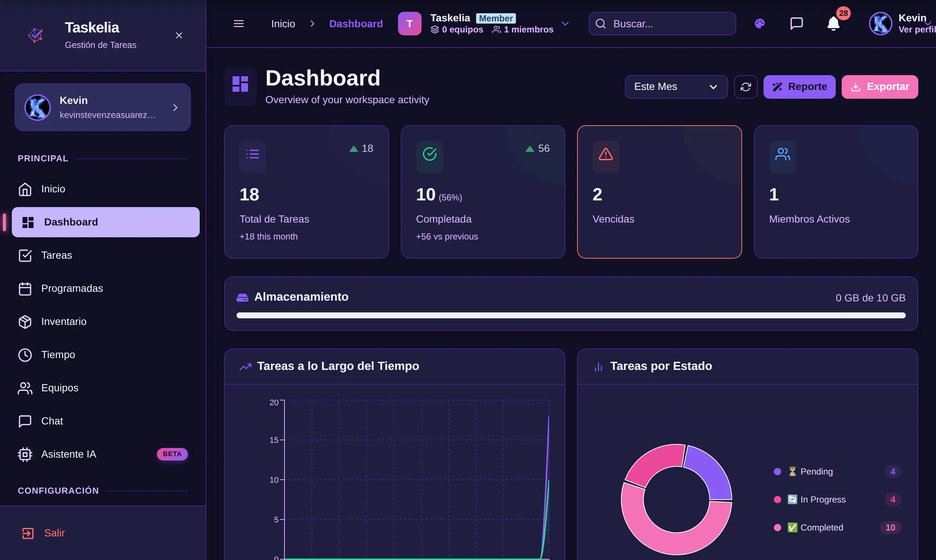Image resolution: width=936 pixels, height=560 pixels.
Task: Click the Exportar button
Action: tap(879, 87)
